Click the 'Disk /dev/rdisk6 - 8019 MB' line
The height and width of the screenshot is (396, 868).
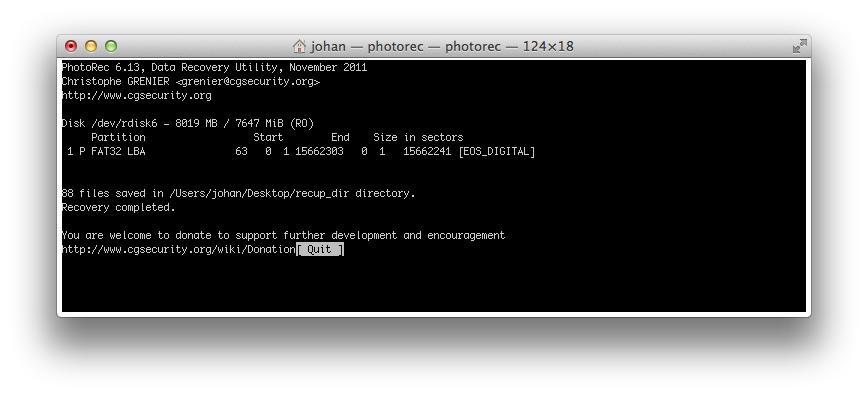[x=188, y=124]
